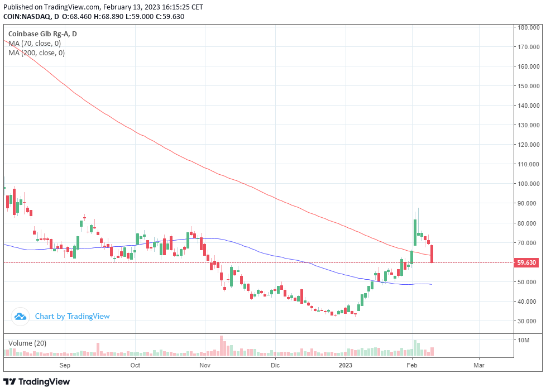
Task: Click the 'Sep' label on the time axis
Action: click(x=65, y=365)
